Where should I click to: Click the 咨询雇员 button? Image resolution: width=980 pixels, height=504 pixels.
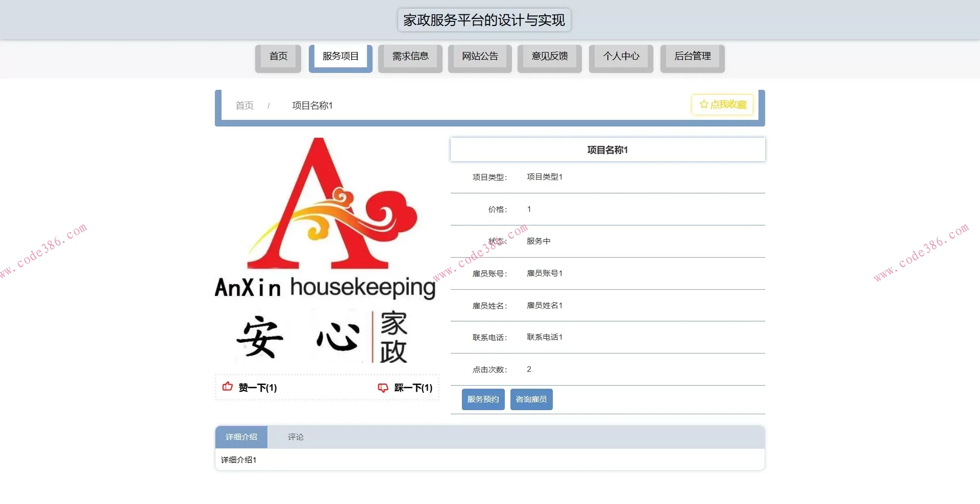click(x=531, y=399)
